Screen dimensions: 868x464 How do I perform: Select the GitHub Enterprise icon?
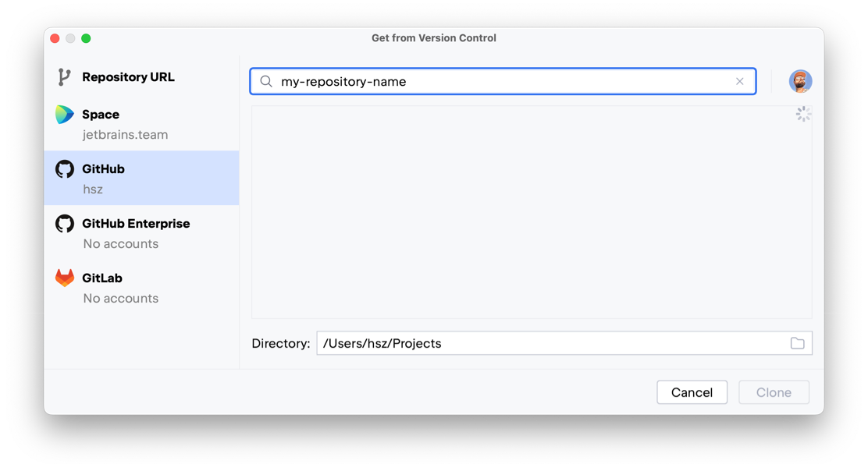pos(65,223)
